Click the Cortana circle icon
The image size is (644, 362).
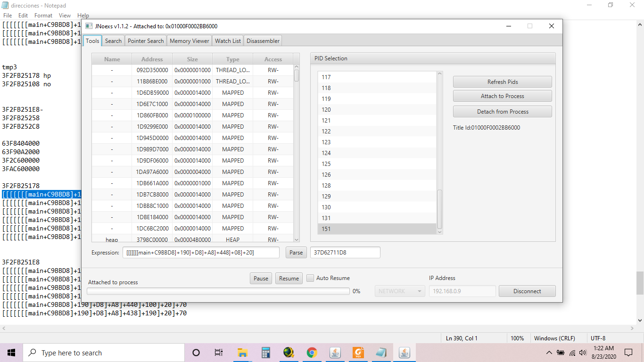(x=196, y=353)
